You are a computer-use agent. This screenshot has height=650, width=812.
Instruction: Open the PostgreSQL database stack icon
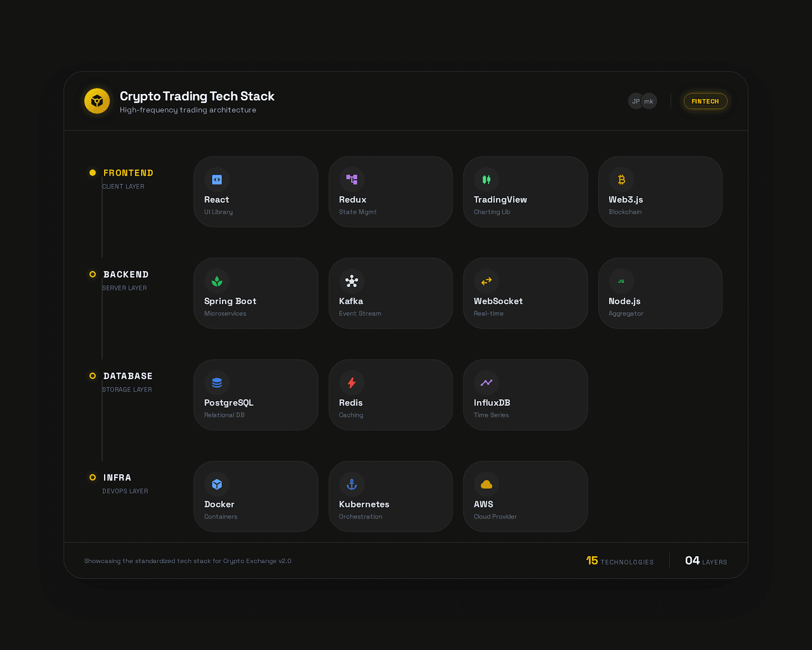[217, 382]
